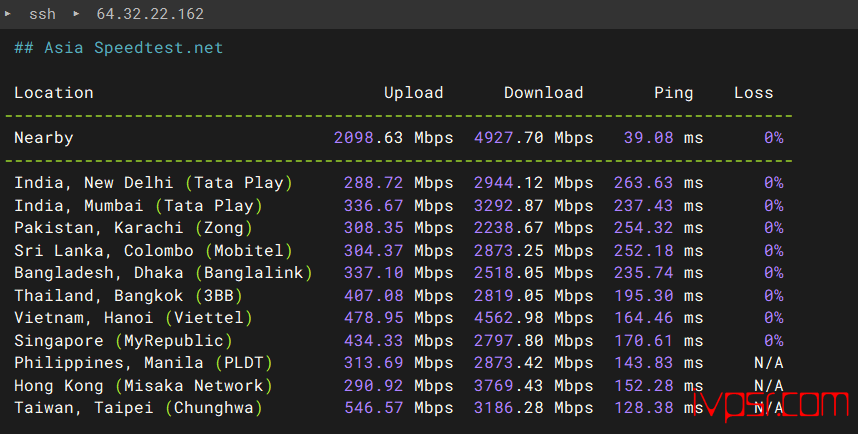Click the India, New Delhi (Tata Play) row
Viewport: 858px width, 434px height.
click(x=399, y=183)
